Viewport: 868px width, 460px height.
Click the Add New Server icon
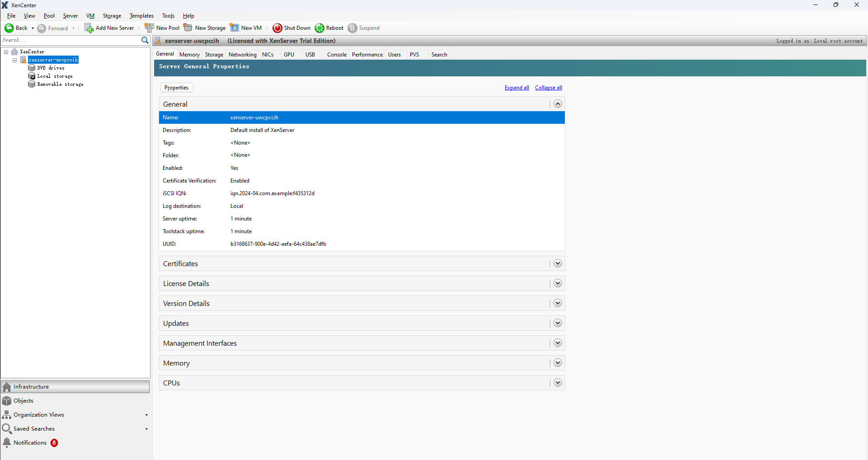tap(89, 28)
